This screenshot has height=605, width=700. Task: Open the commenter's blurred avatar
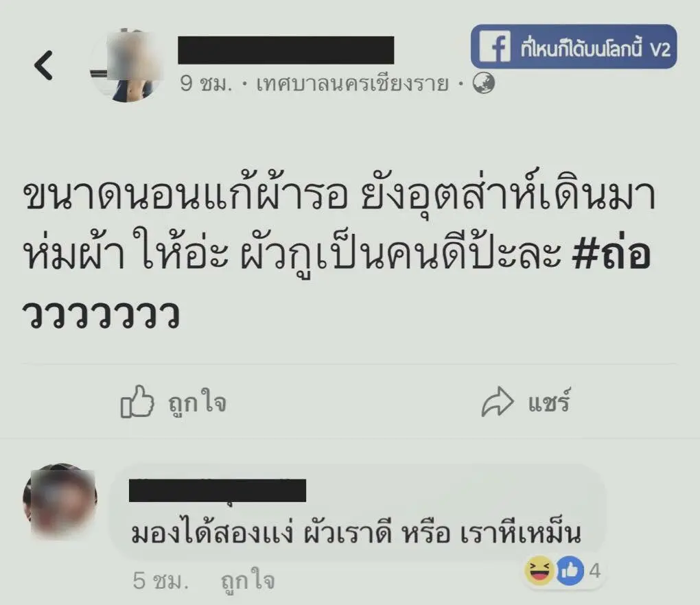[60, 500]
